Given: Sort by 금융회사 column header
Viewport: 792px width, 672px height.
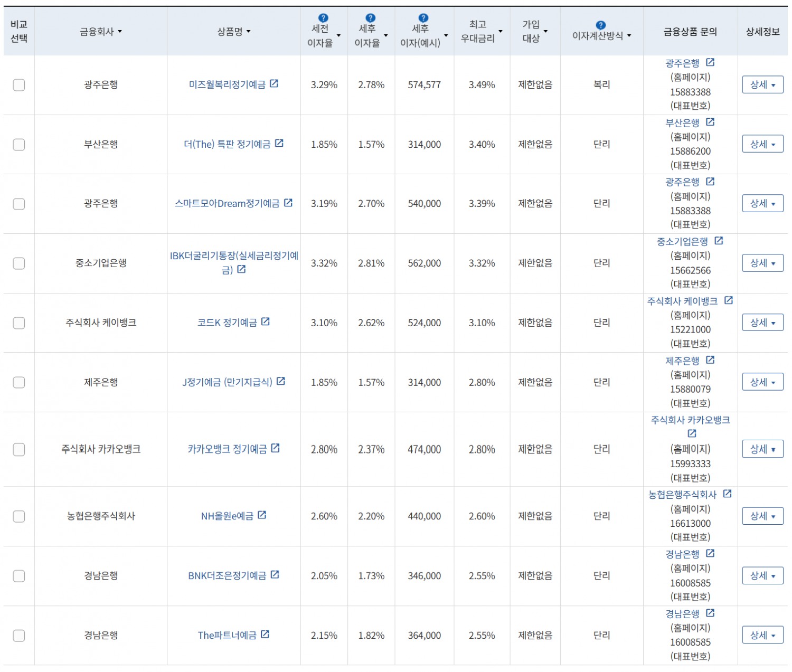Looking at the screenshot, I should point(101,32).
